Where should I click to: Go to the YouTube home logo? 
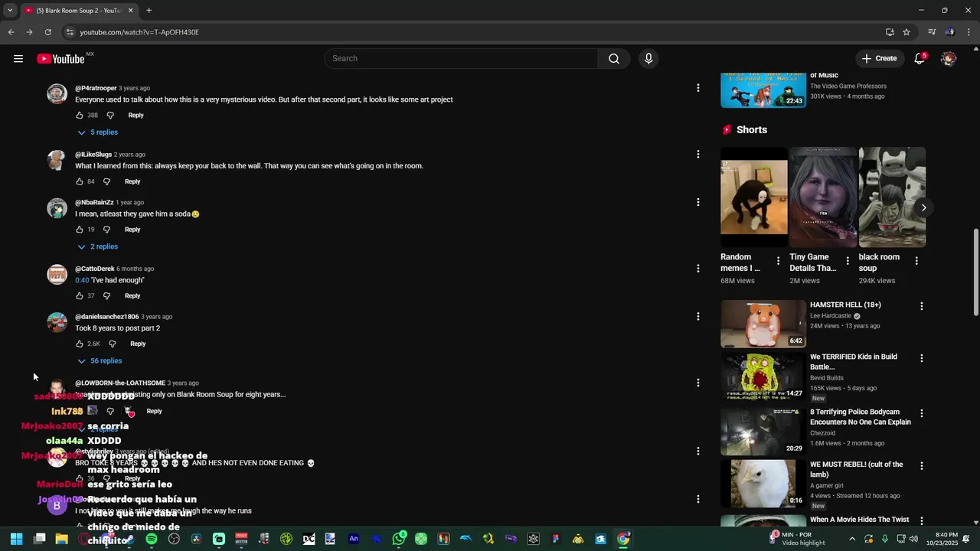click(x=60, y=59)
